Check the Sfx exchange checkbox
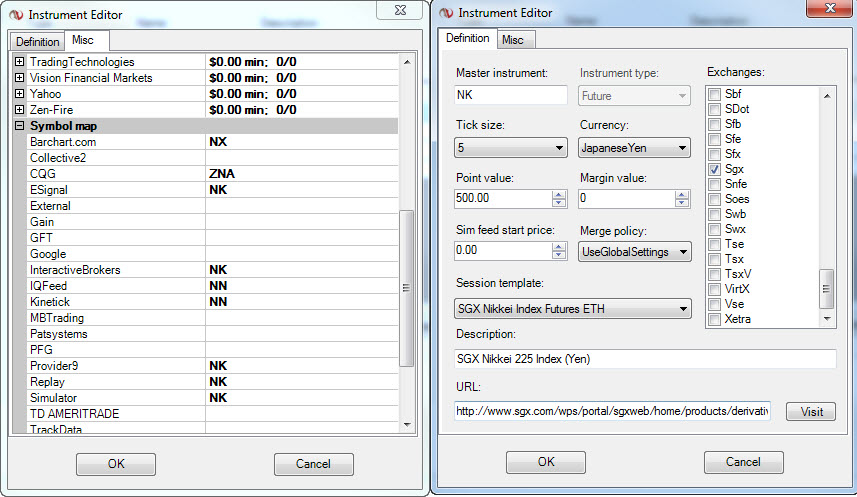Viewport: 857px width, 497px height. point(714,154)
